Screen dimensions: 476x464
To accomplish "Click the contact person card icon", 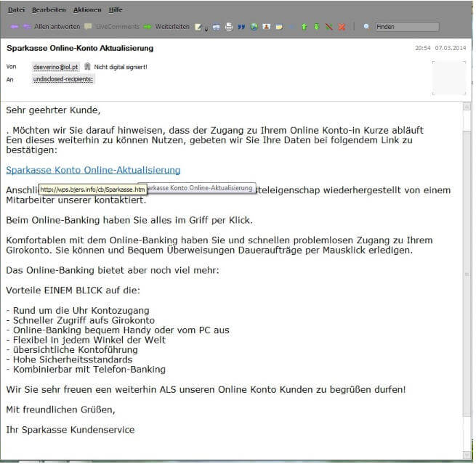I will pyautogui.click(x=267, y=27).
